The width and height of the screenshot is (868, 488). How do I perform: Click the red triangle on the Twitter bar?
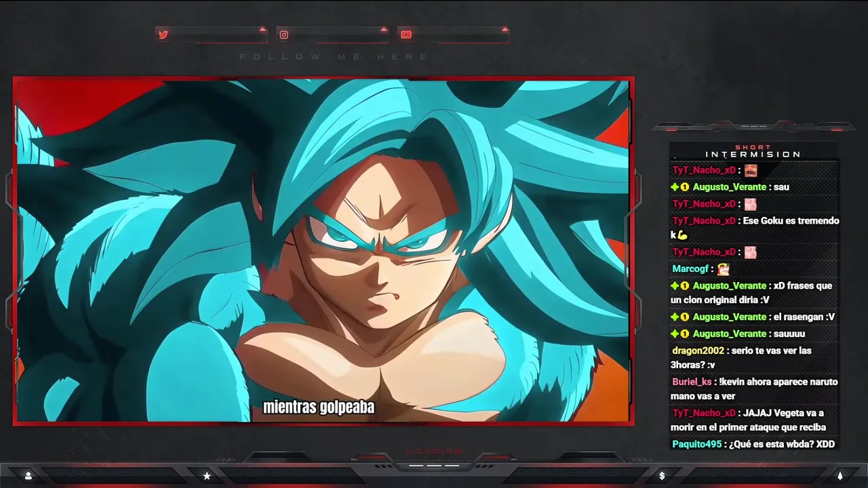[x=262, y=29]
